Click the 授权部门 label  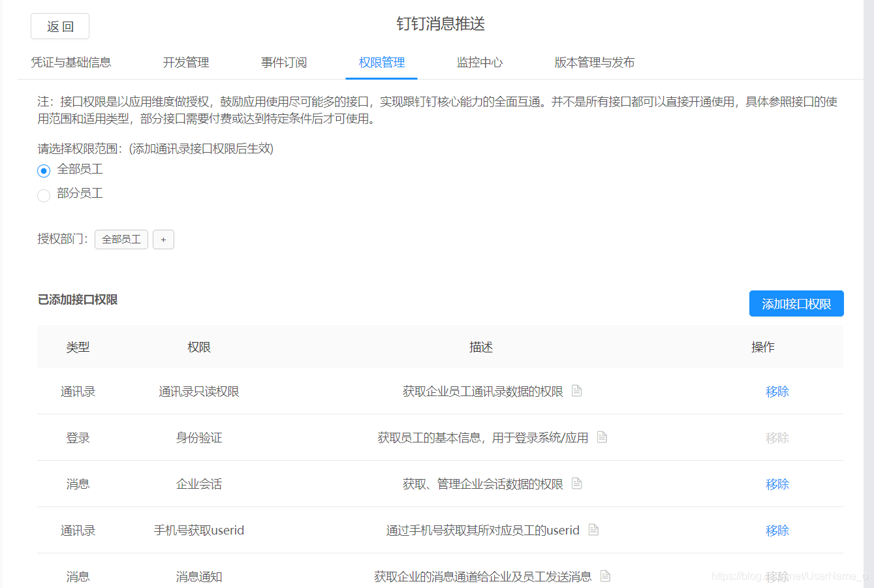(x=63, y=239)
